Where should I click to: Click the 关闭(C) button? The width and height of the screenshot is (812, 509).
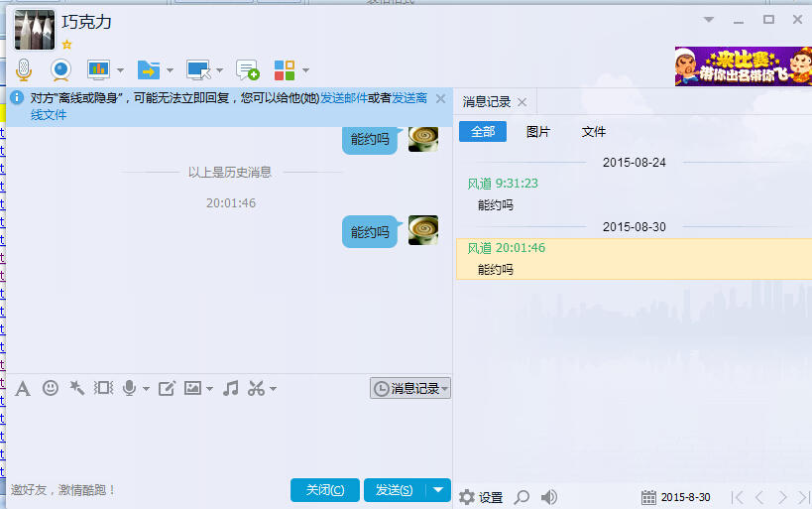click(x=324, y=490)
